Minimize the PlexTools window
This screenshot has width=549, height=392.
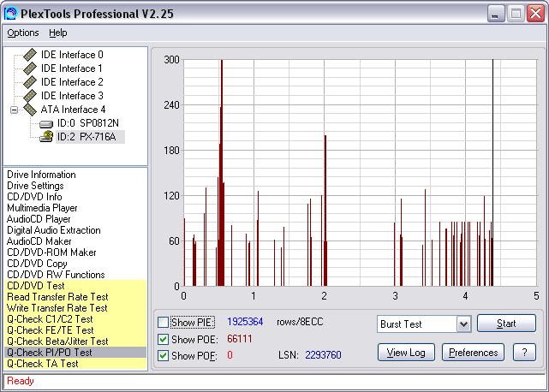click(x=496, y=14)
